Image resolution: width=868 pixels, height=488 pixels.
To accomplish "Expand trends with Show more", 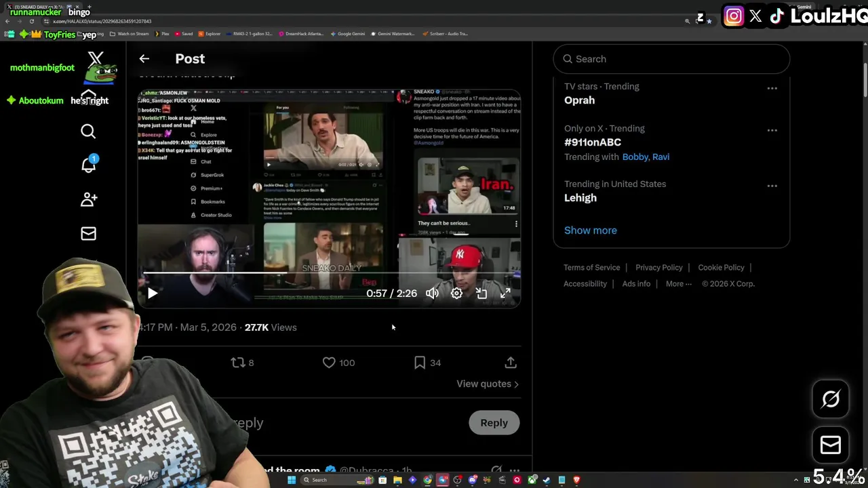I will 591,230.
